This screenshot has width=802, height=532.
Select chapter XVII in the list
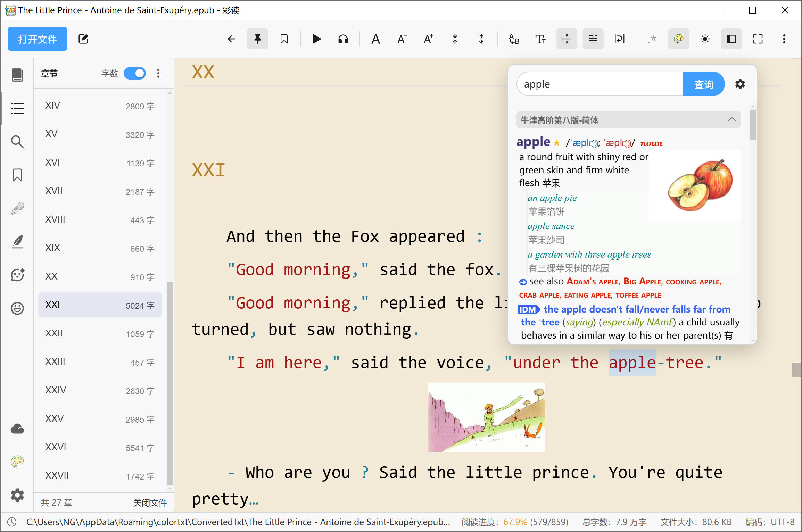pyautogui.click(x=100, y=191)
